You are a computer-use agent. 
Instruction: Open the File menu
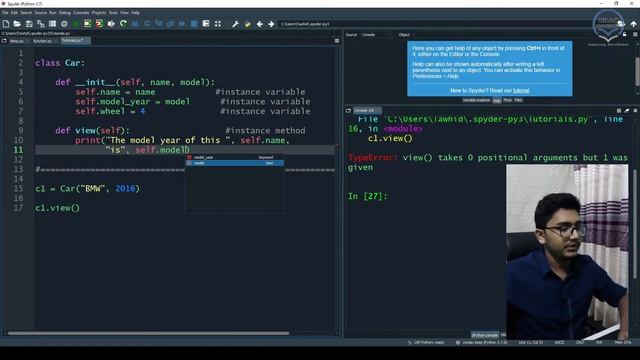coord(5,13)
